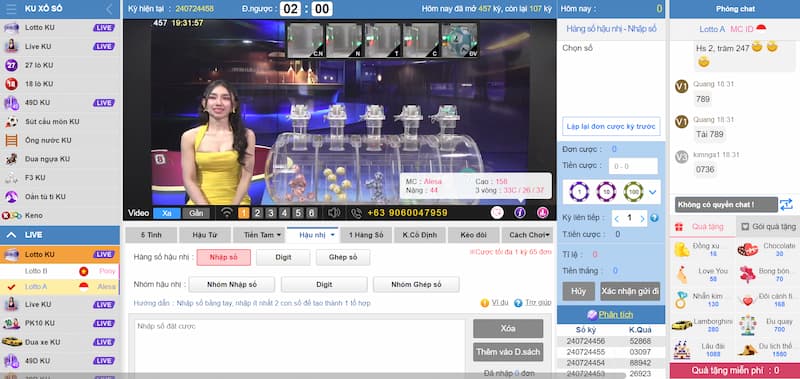Image resolution: width=800 pixels, height=379 pixels.
Task: Click the white round icon in video bar
Action: (497, 213)
